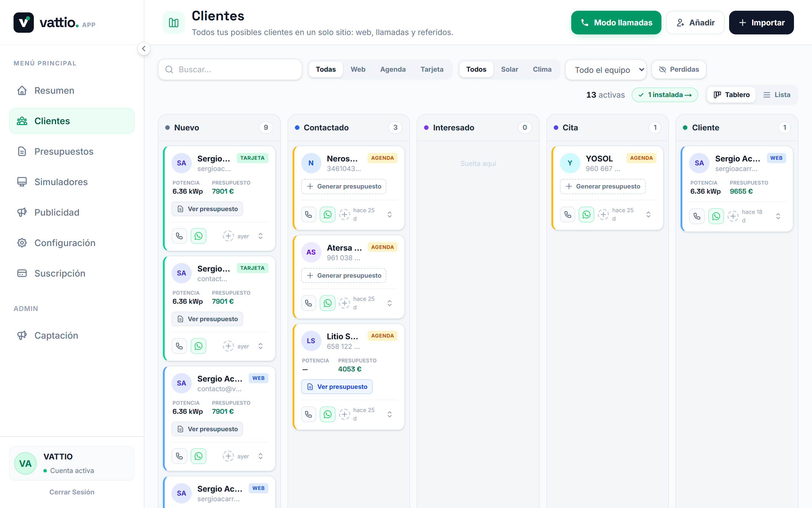
Task: Start Modo llamadas
Action: (616, 23)
